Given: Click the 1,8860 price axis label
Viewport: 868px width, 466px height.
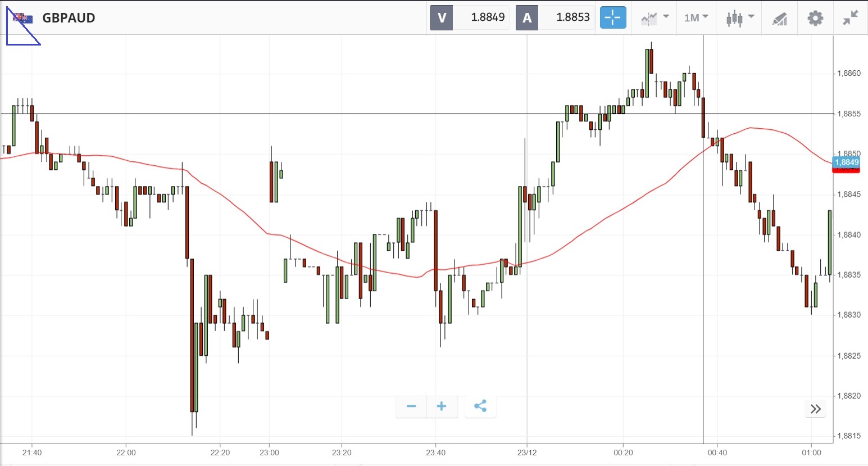Looking at the screenshot, I should (x=848, y=74).
